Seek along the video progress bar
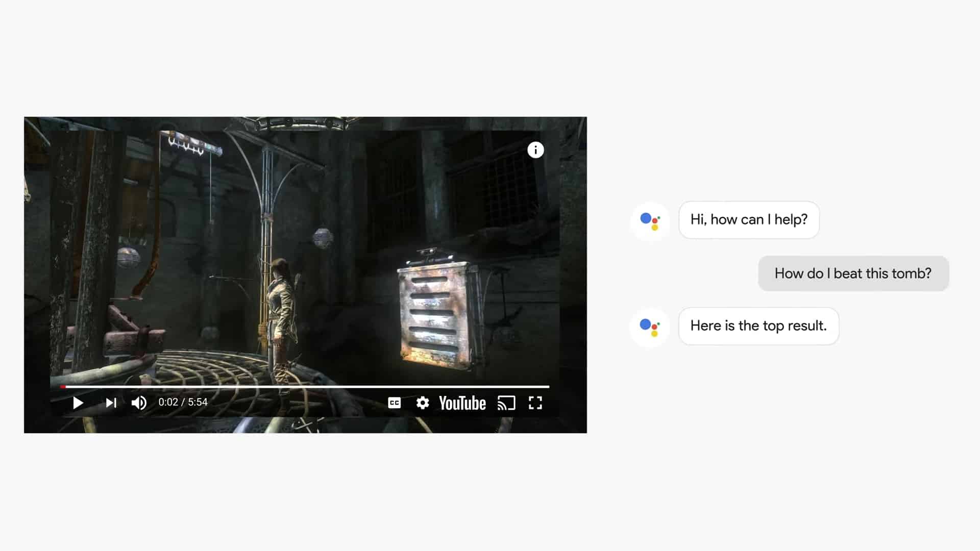Viewport: 980px width, 551px height. (305, 387)
